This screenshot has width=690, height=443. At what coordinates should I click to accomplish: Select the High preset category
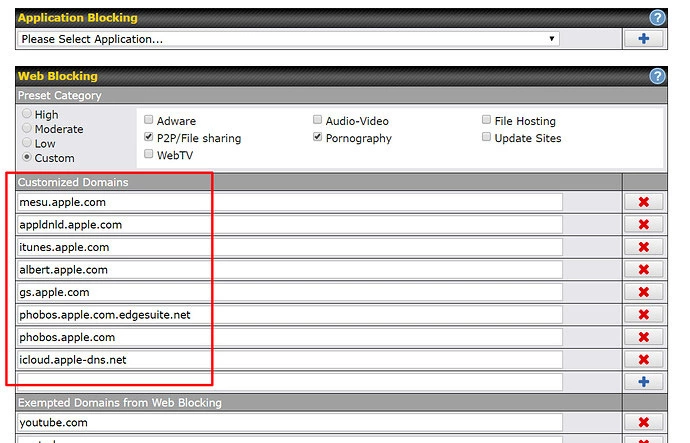(27, 115)
